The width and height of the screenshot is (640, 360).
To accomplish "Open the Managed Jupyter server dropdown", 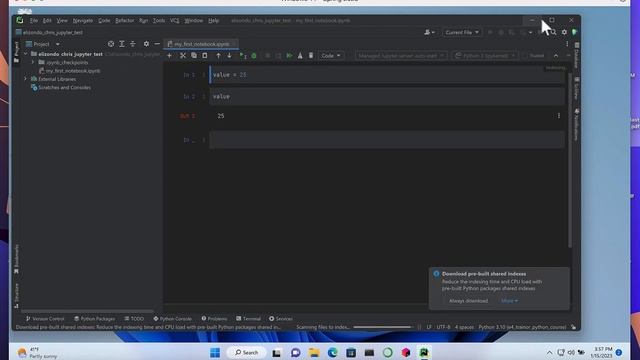I will (x=401, y=56).
